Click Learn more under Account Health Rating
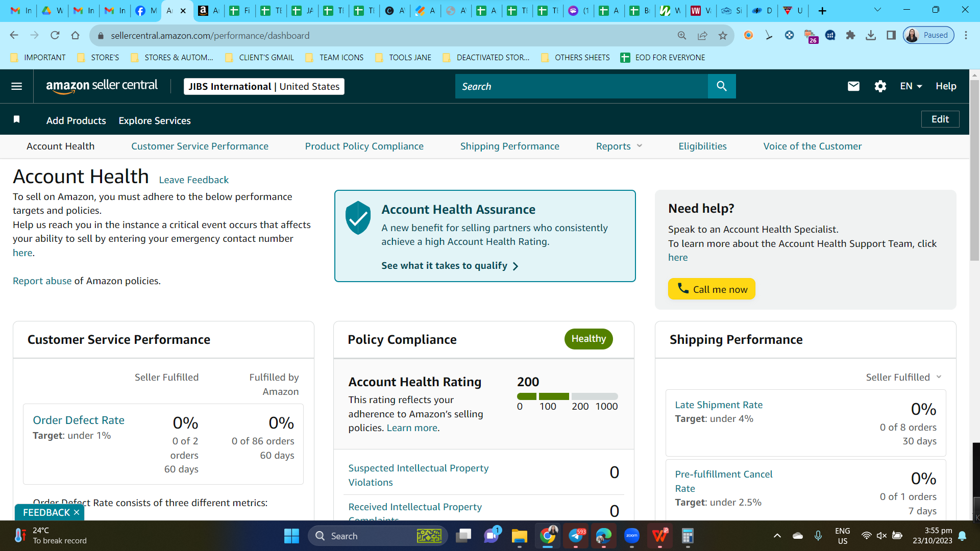Screen dimensions: 980x551 coord(412,428)
